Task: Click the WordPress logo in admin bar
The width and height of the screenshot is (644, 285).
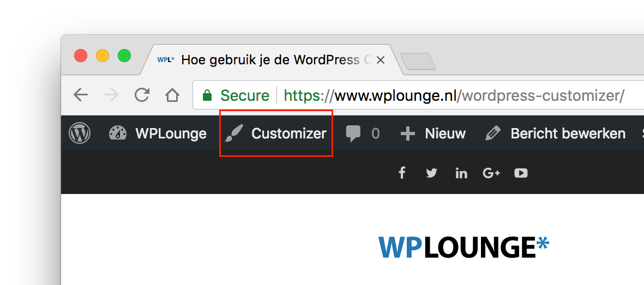Action: pos(80,134)
